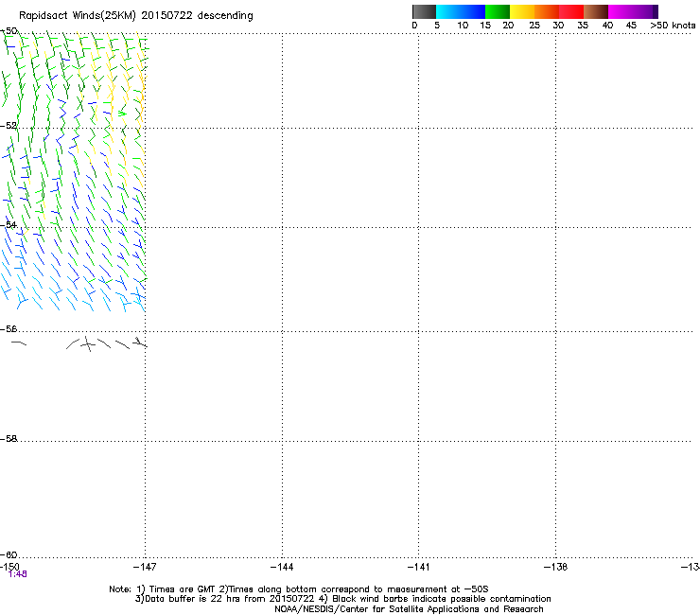
Task: Click the chart title 'Rapidscat Winds(25KM) 20150722 descending'
Action: coord(135,16)
